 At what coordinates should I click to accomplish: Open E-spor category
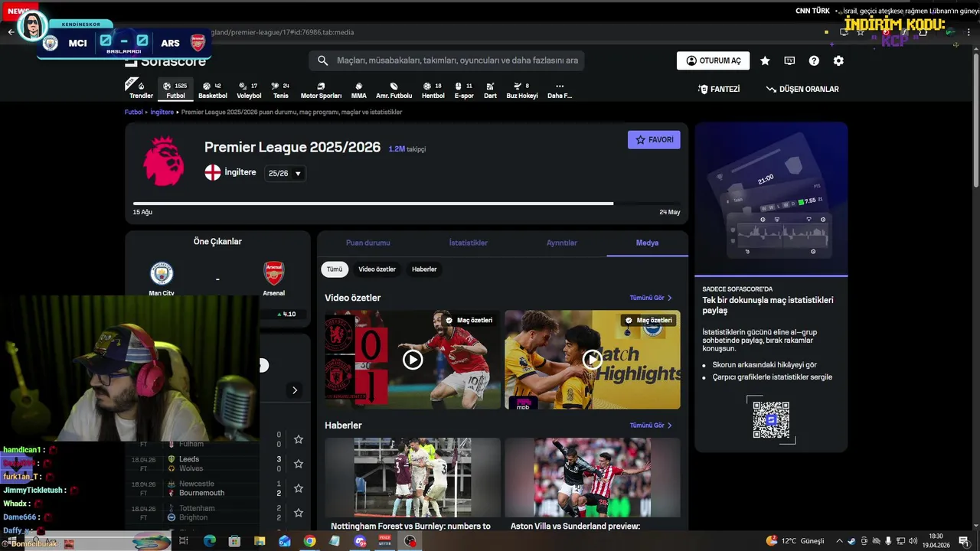464,90
